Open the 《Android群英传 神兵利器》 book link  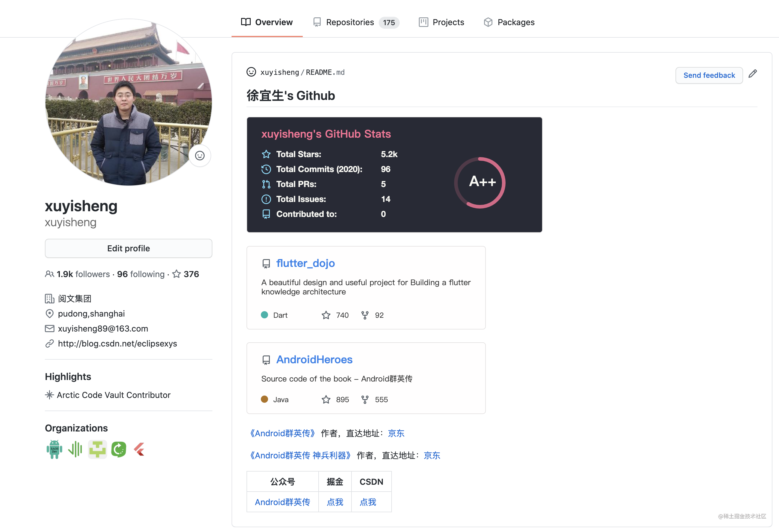(x=300, y=456)
